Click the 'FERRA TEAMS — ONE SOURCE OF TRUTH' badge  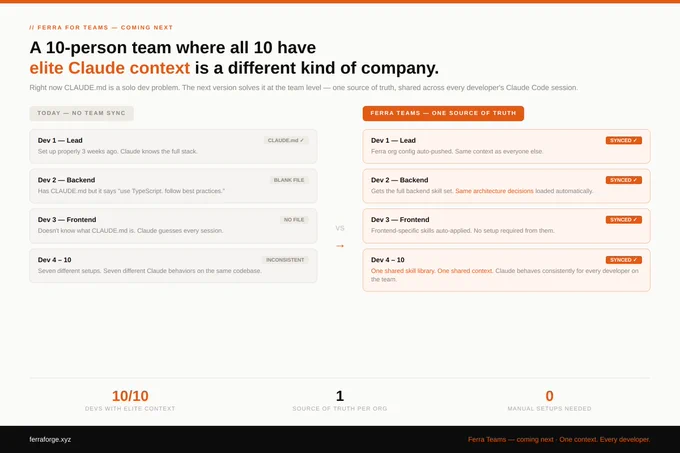click(443, 113)
